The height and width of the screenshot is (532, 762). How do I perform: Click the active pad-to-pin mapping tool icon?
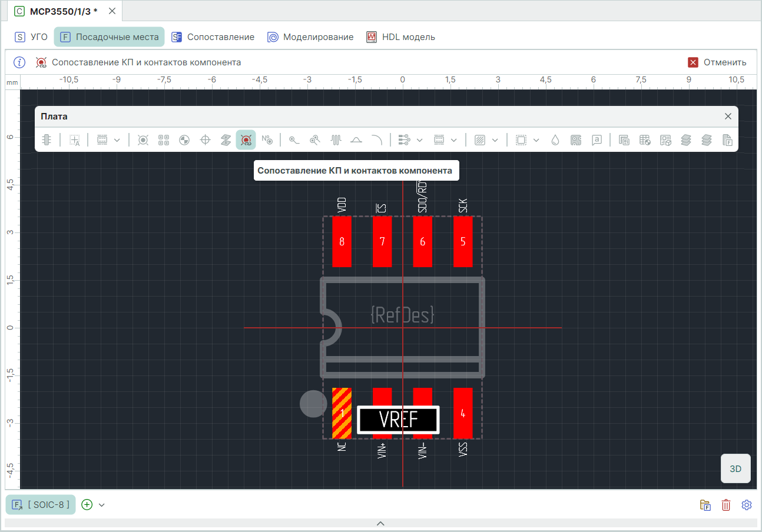point(246,140)
